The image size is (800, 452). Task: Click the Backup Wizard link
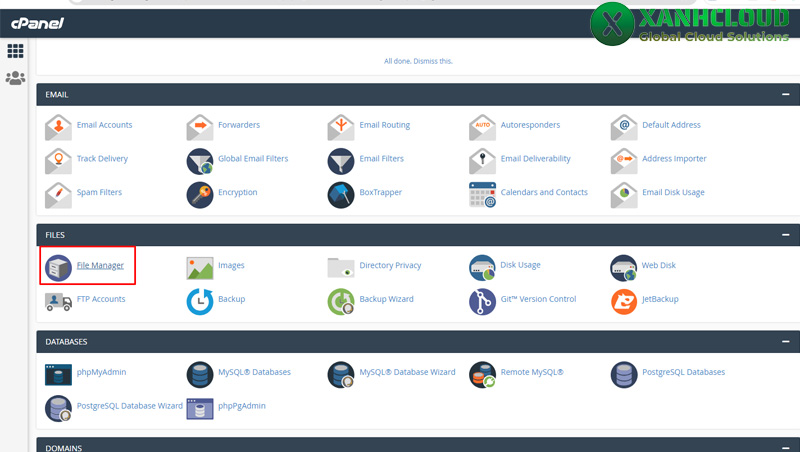coord(386,299)
